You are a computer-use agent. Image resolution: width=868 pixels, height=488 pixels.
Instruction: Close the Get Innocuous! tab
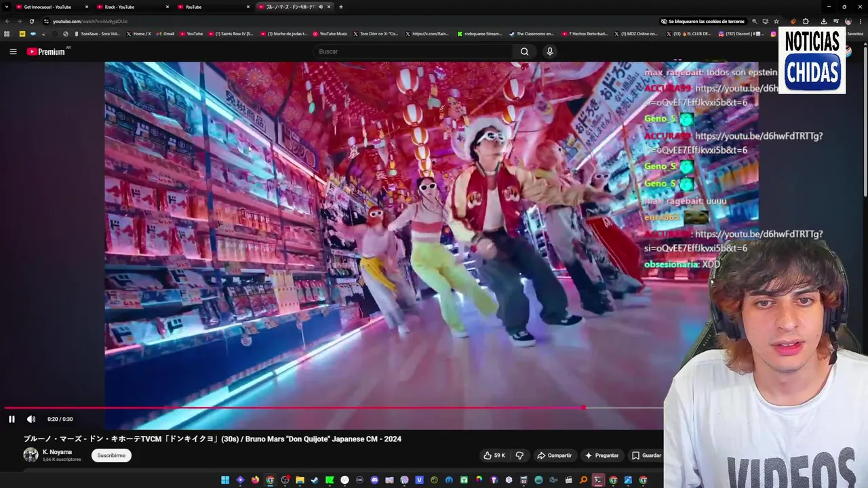[87, 7]
